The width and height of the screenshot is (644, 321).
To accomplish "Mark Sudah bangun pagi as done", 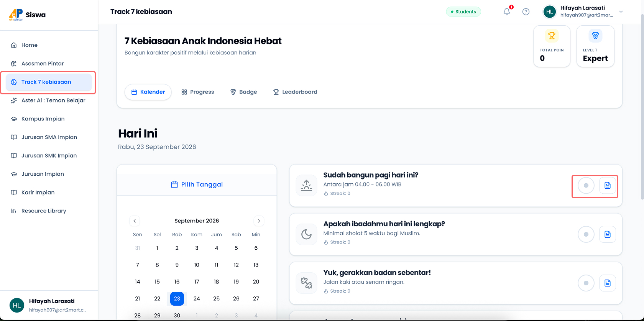I will (x=586, y=185).
